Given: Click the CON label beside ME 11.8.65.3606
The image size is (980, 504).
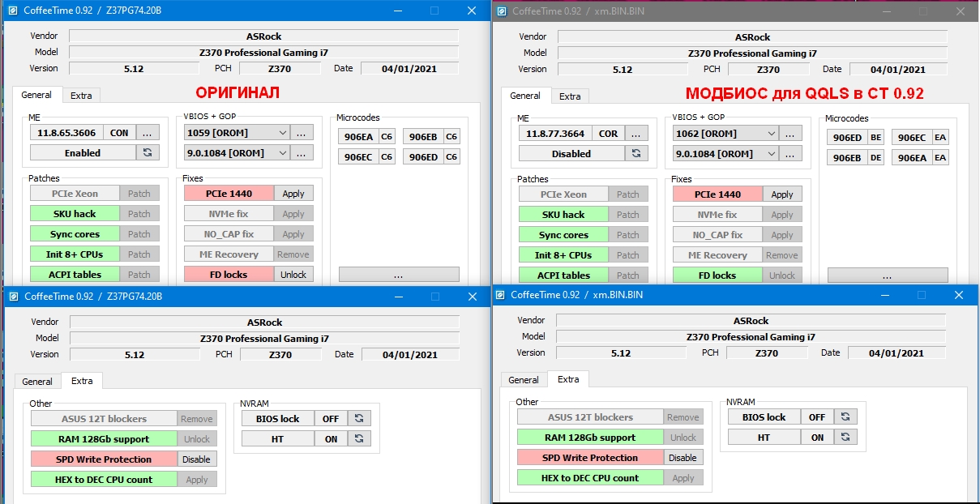Looking at the screenshot, I should tap(119, 132).
